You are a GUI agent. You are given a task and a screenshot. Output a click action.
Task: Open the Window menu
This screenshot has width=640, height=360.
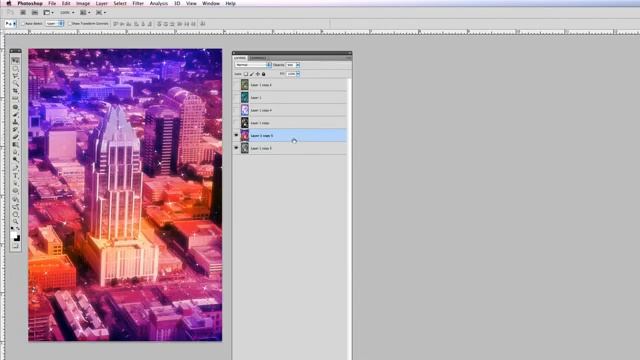(x=211, y=3)
